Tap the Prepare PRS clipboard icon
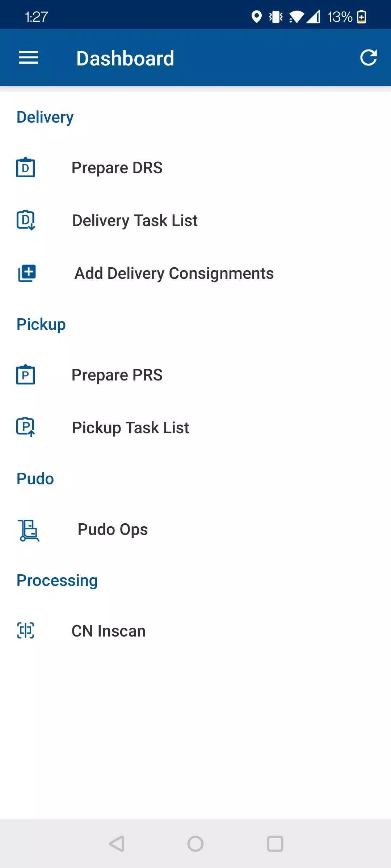391x868 pixels. pos(26,375)
